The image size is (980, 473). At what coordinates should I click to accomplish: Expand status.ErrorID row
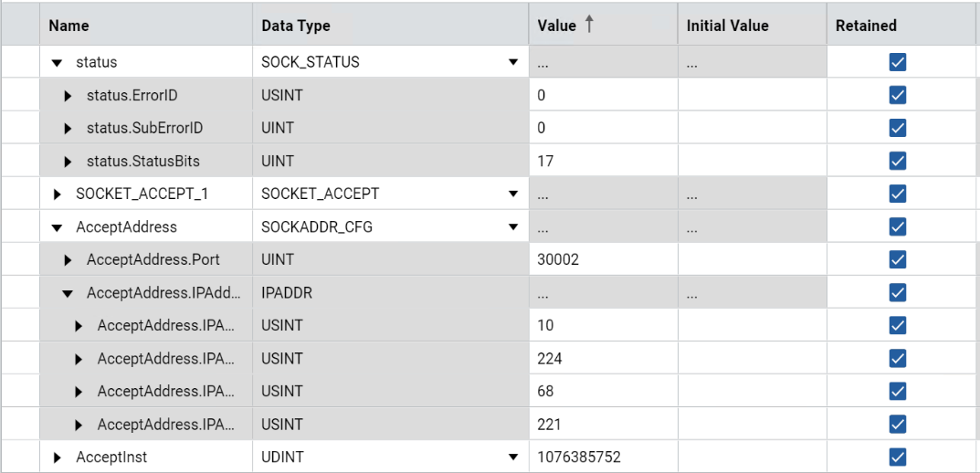[x=68, y=96]
